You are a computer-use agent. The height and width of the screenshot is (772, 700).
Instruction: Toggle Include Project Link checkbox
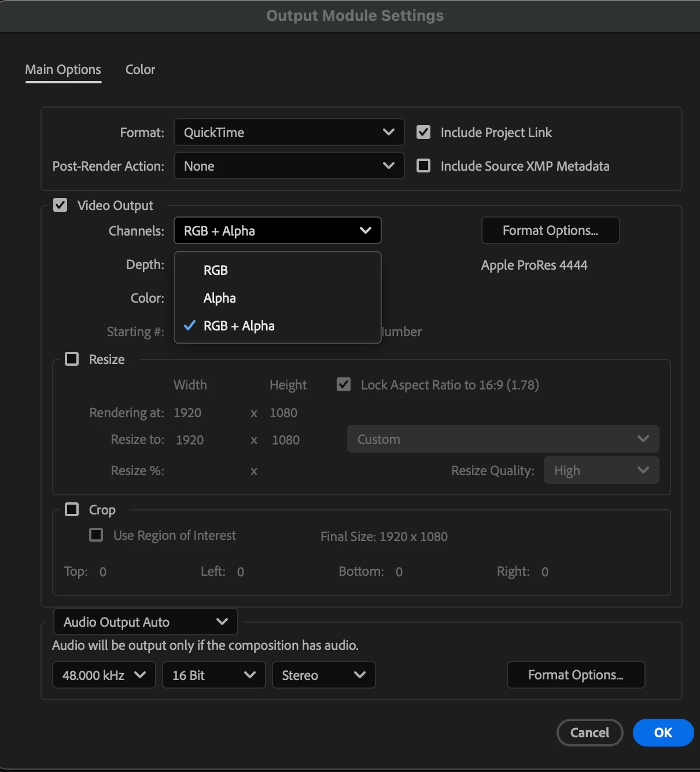pos(423,133)
